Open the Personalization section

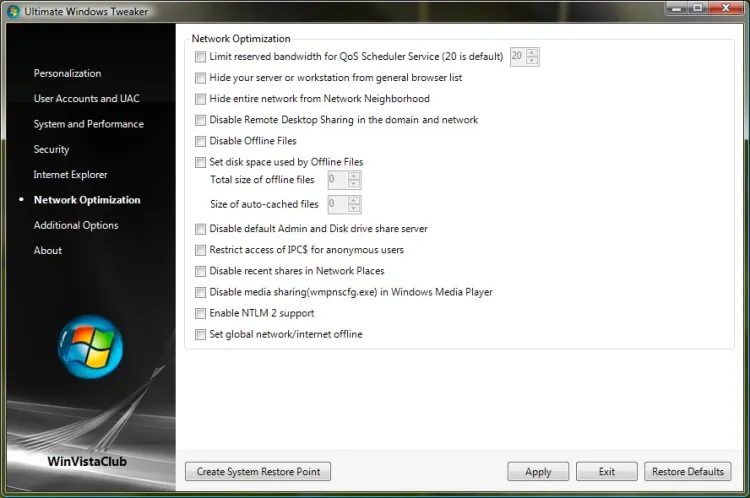tap(67, 74)
